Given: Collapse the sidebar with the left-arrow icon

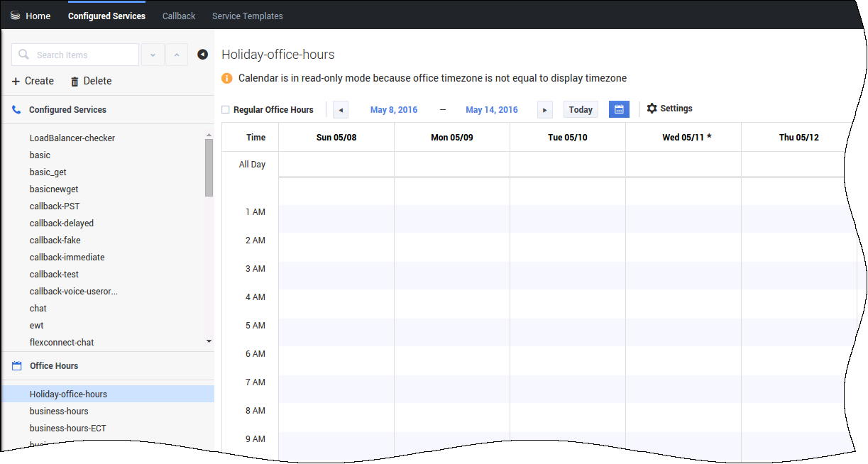Looking at the screenshot, I should pyautogui.click(x=202, y=55).
